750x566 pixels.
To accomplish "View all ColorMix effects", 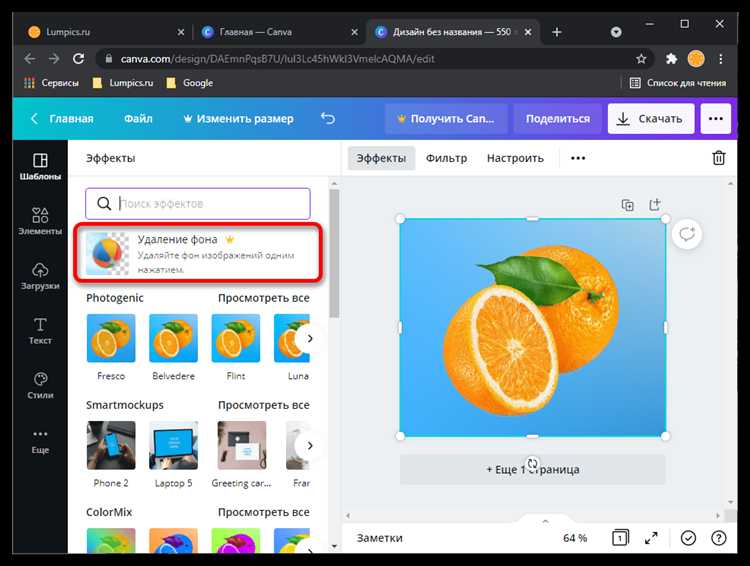I will tap(264, 512).
